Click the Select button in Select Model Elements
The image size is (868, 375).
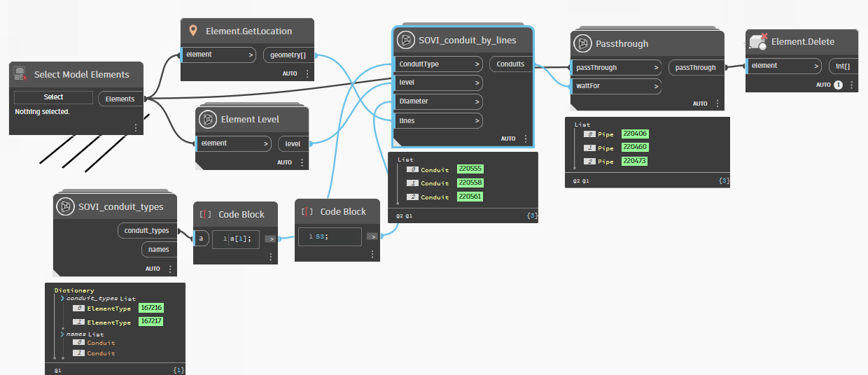pos(53,97)
